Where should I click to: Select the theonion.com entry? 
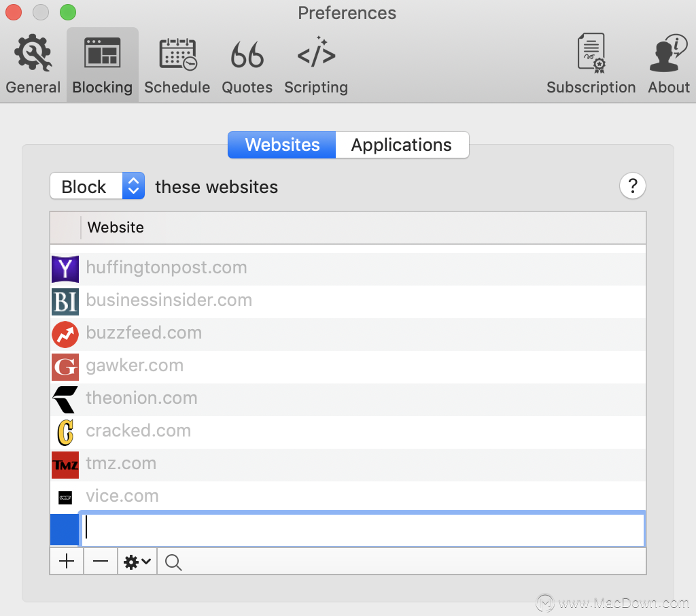(x=348, y=400)
